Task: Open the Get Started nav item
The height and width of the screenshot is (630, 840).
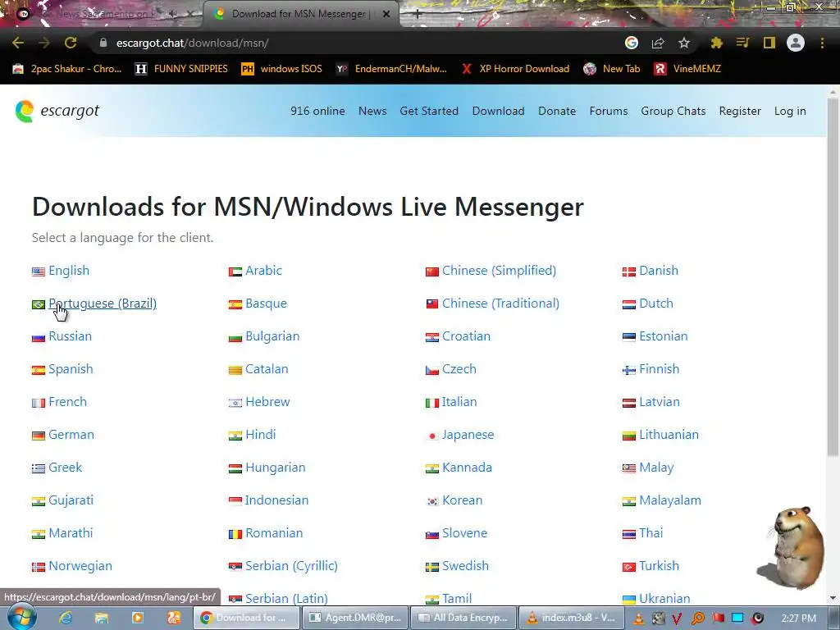Action: (429, 111)
